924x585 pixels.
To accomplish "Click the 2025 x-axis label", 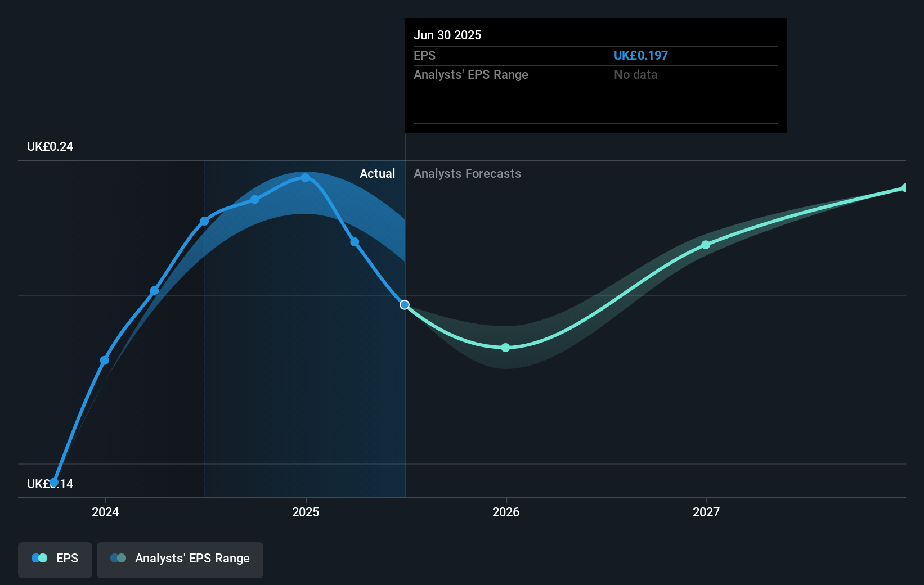I will [306, 512].
